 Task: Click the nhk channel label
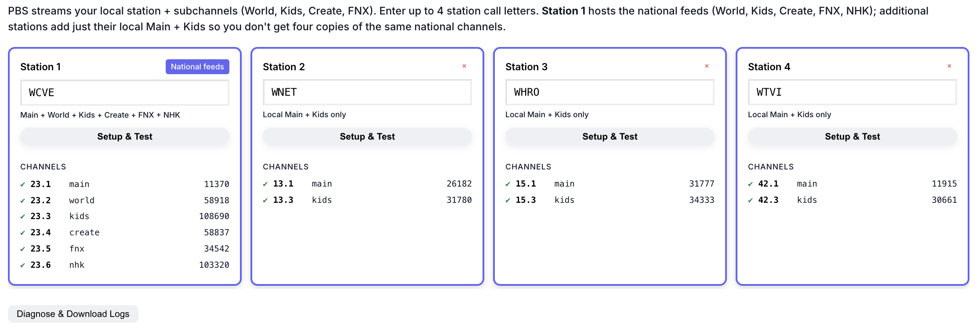pyautogui.click(x=77, y=265)
